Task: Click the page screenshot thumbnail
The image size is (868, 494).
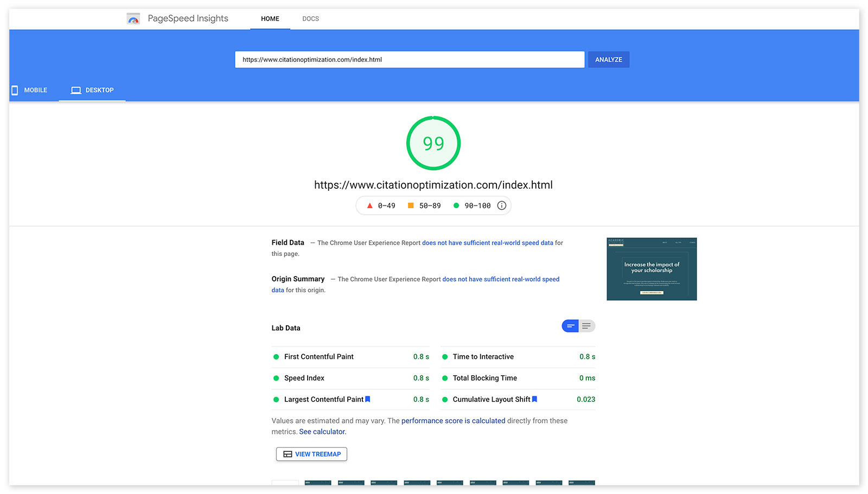Action: [652, 269]
